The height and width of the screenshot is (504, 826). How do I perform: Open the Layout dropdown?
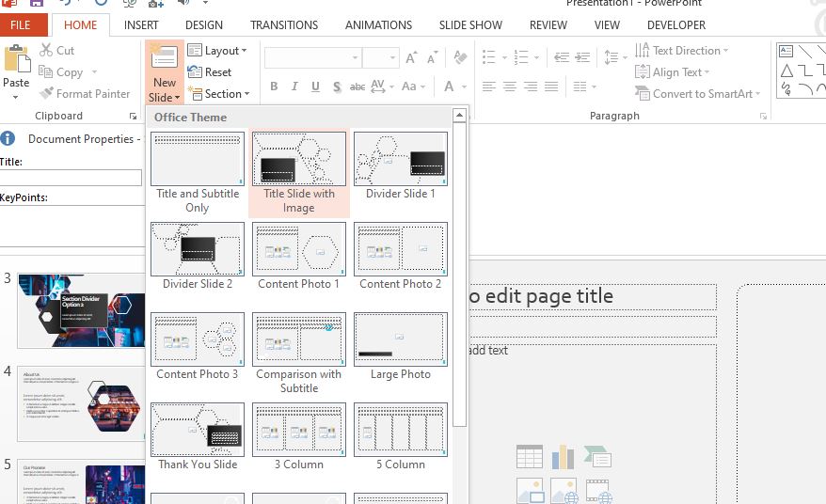(217, 51)
